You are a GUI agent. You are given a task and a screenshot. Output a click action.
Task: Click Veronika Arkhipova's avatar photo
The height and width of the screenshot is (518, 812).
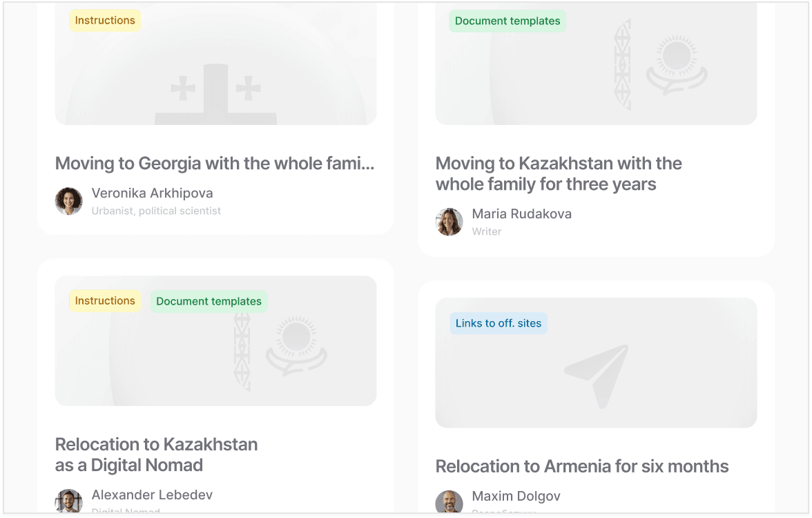coord(69,201)
